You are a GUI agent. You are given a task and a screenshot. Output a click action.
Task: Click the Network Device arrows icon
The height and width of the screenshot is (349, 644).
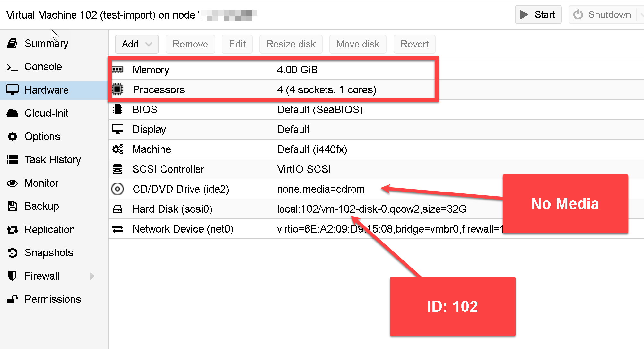tap(118, 229)
